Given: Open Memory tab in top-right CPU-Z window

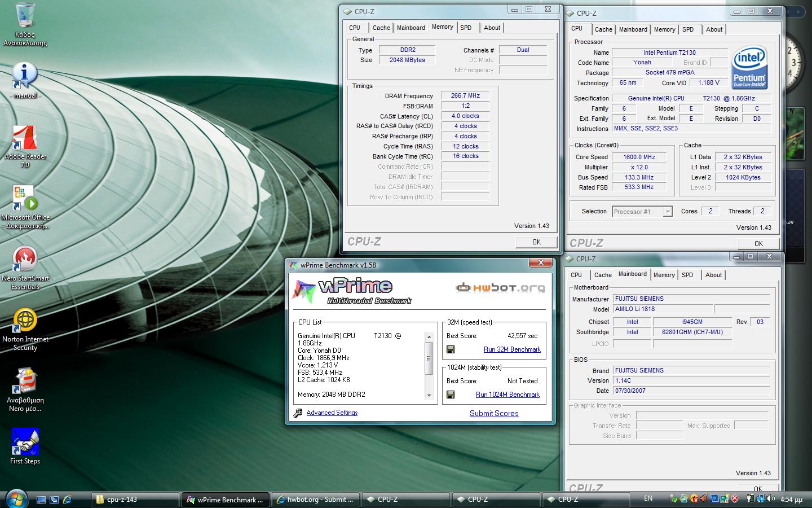Looking at the screenshot, I should [x=664, y=29].
